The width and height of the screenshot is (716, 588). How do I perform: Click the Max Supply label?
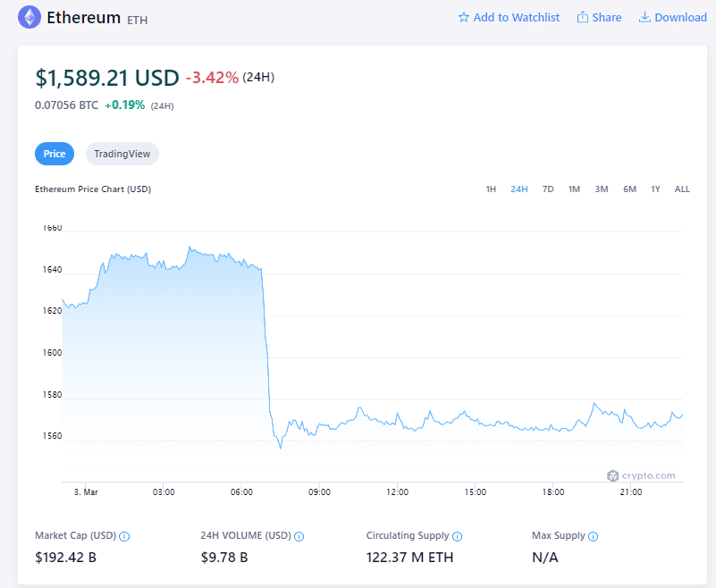(x=559, y=536)
